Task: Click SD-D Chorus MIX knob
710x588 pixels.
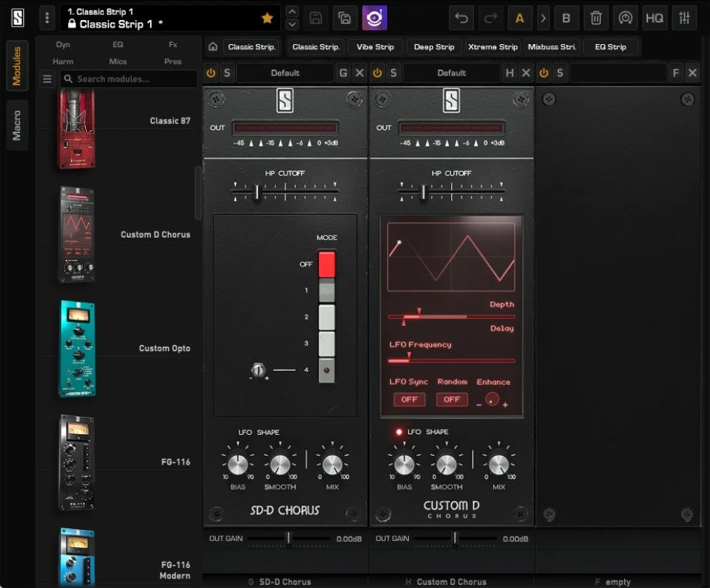Action: 333,465
